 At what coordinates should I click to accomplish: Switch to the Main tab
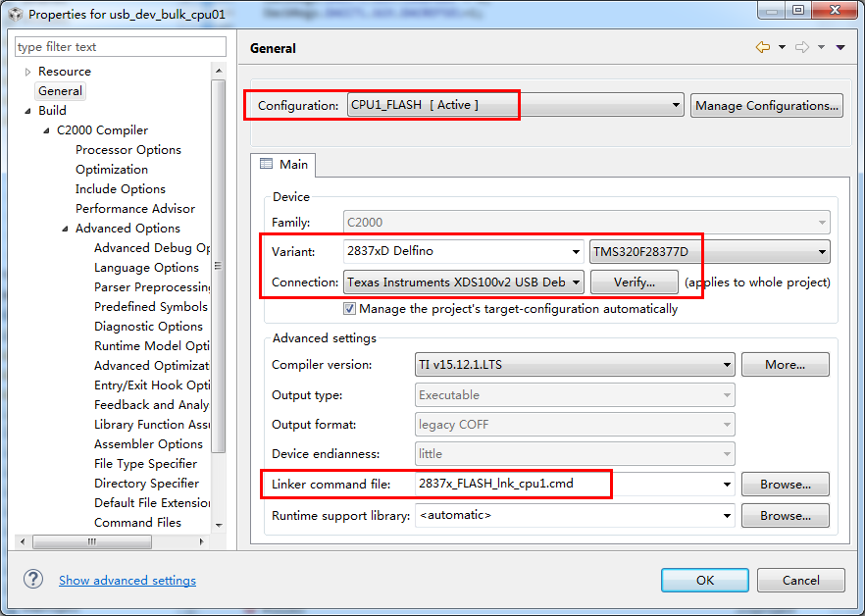point(283,165)
